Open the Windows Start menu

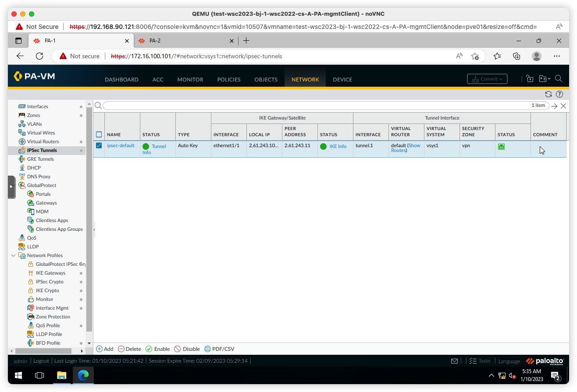18,375
